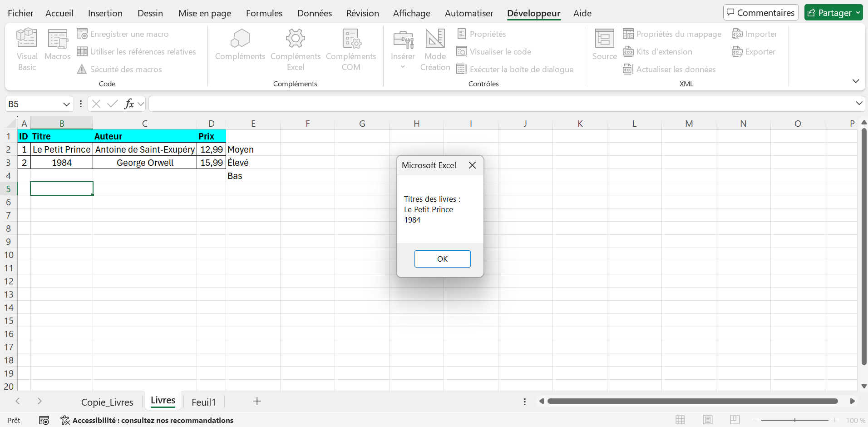This screenshot has height=427, width=868.
Task: Click into the formula bar field
Action: point(502,104)
